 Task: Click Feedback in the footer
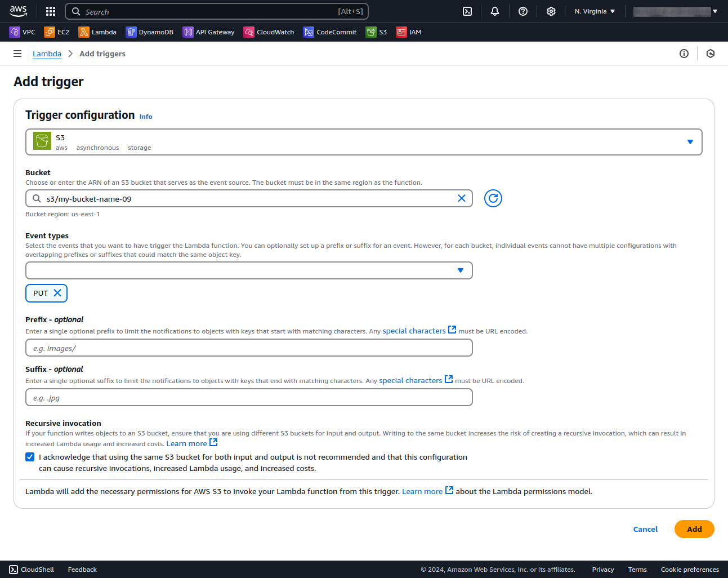pyautogui.click(x=82, y=570)
